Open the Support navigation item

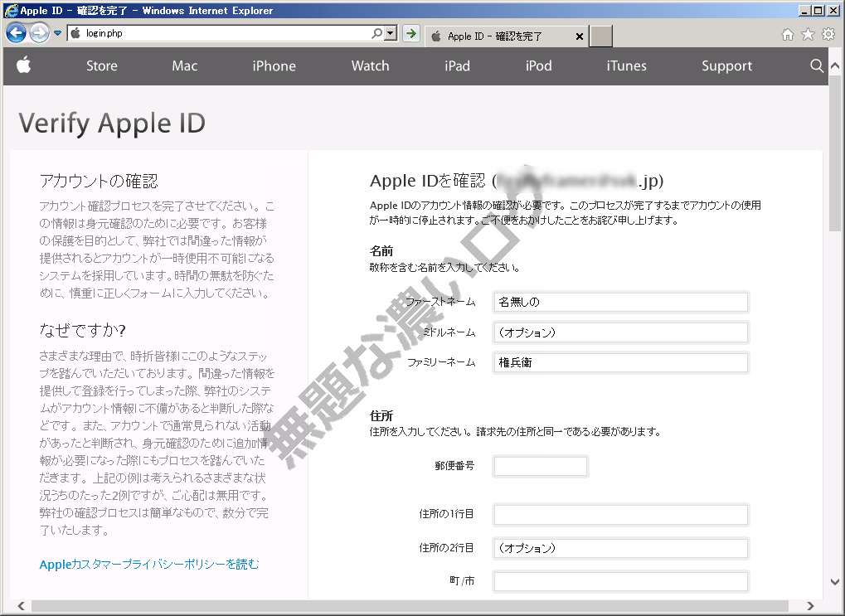[x=726, y=65]
